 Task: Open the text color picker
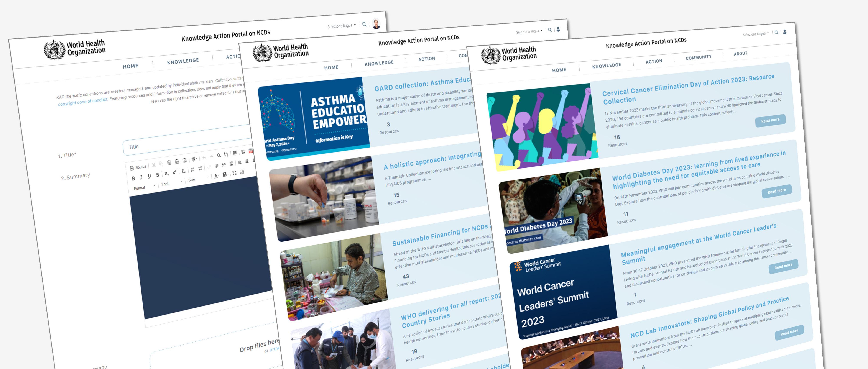tap(217, 176)
